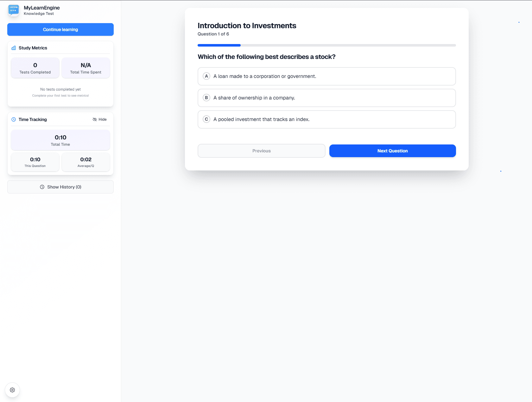Open the Study Metrics panel header
Screen dimensions: 532x402
(x=33, y=48)
